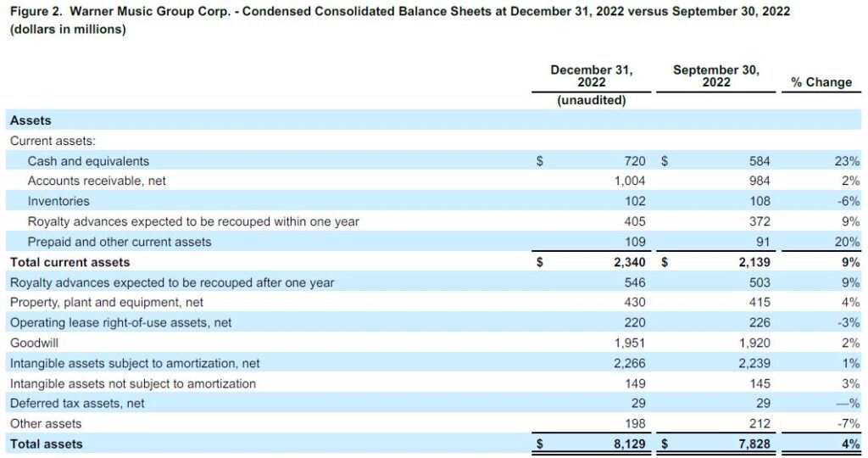Click the 1% change value
The width and height of the screenshot is (868, 458).
[x=851, y=363]
